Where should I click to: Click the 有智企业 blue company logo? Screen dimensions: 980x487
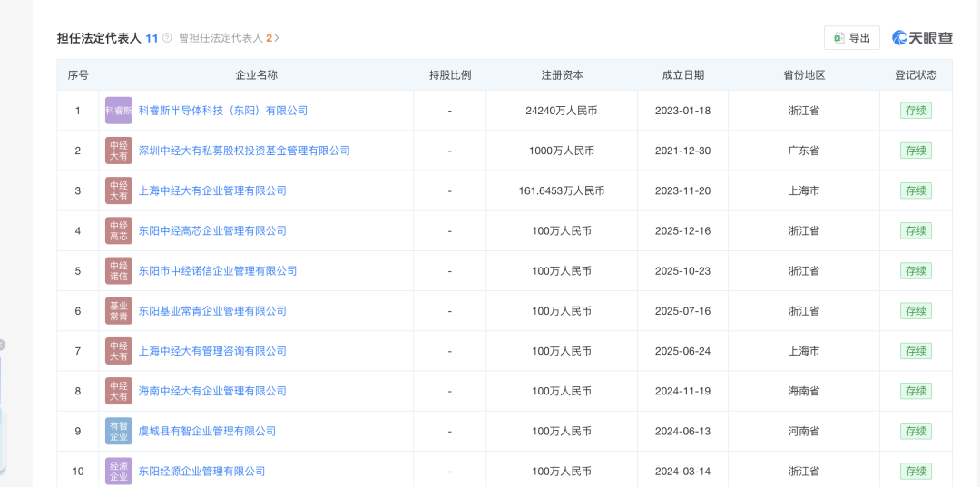[119, 431]
